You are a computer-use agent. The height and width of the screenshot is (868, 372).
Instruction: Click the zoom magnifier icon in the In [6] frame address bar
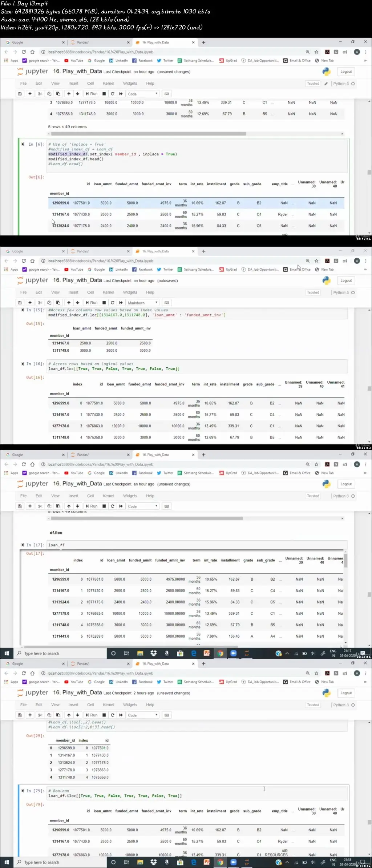coord(308,52)
